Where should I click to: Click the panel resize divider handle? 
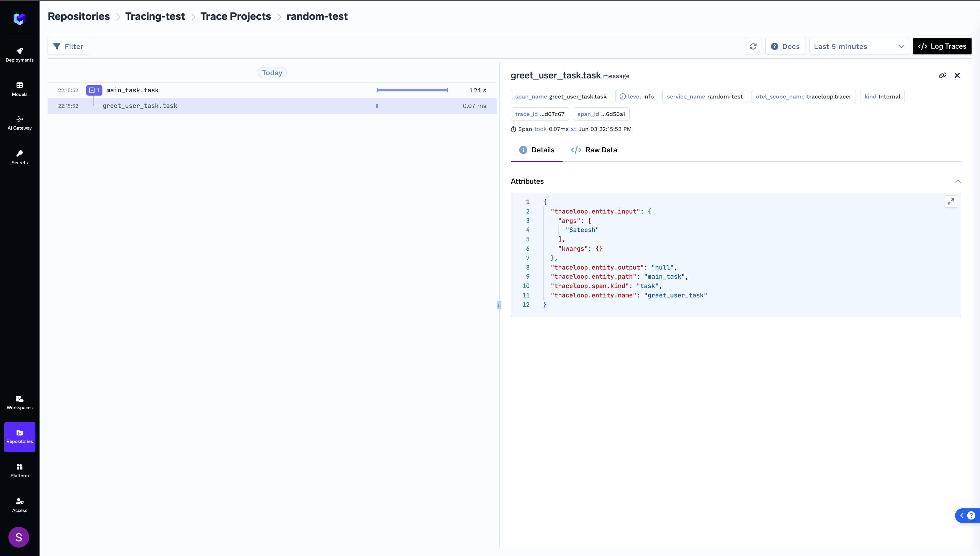499,305
